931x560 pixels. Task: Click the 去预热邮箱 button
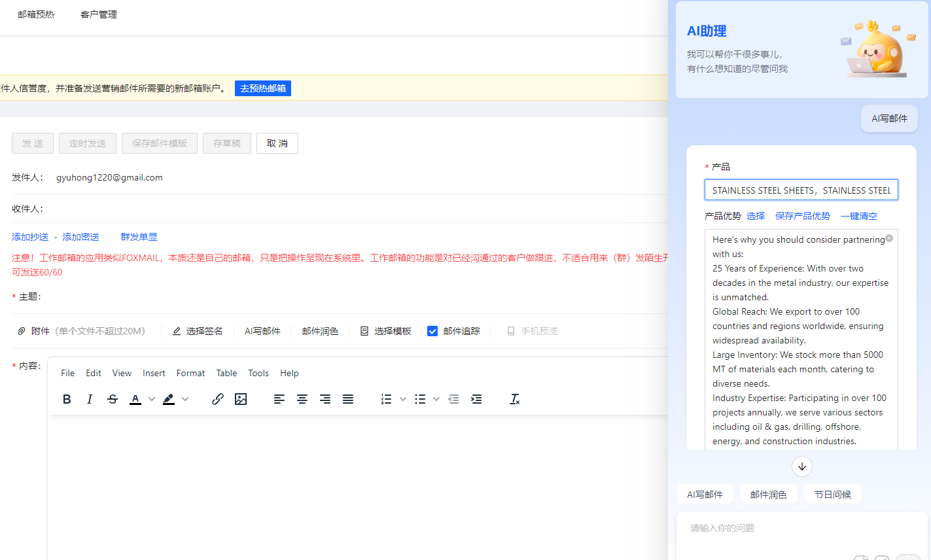coord(263,88)
